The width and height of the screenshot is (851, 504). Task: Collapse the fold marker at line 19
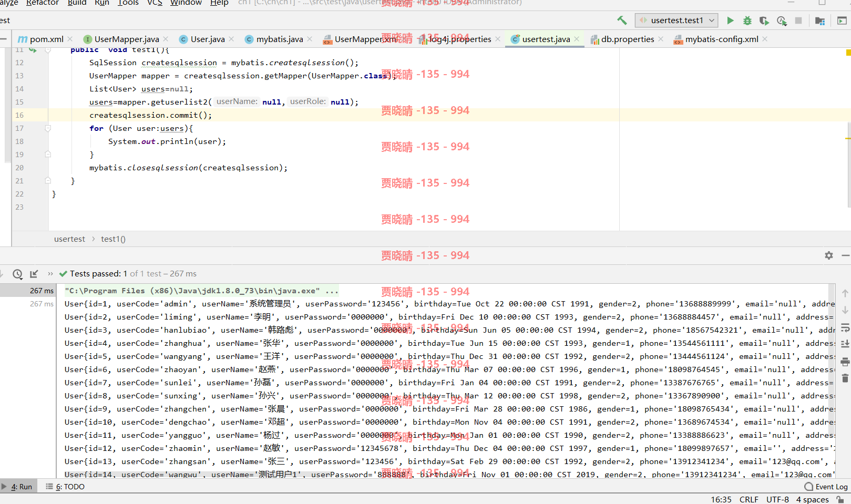pos(48,155)
